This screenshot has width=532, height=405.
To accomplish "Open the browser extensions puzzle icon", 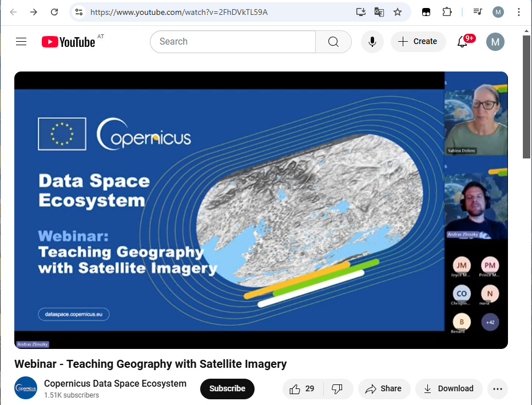I will click(x=447, y=12).
